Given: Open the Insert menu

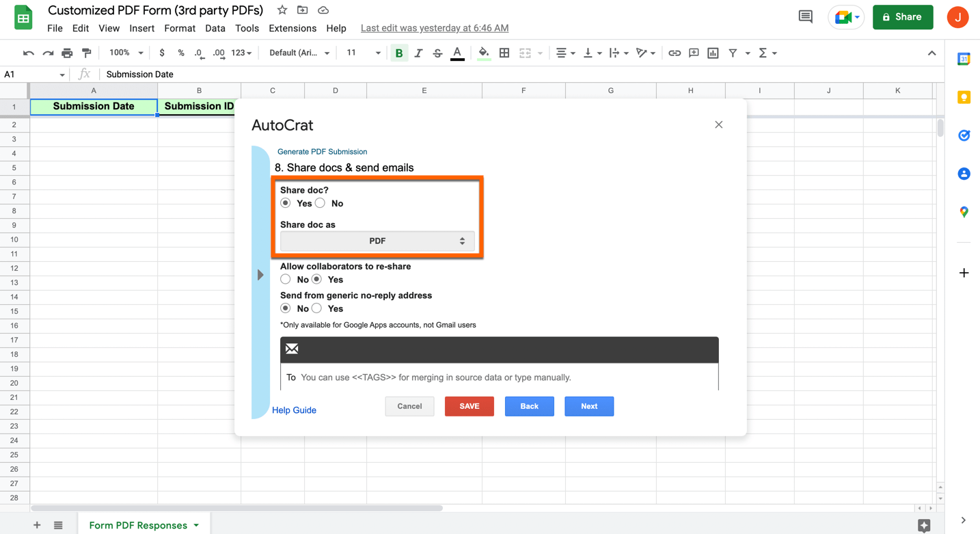Looking at the screenshot, I should [x=141, y=28].
